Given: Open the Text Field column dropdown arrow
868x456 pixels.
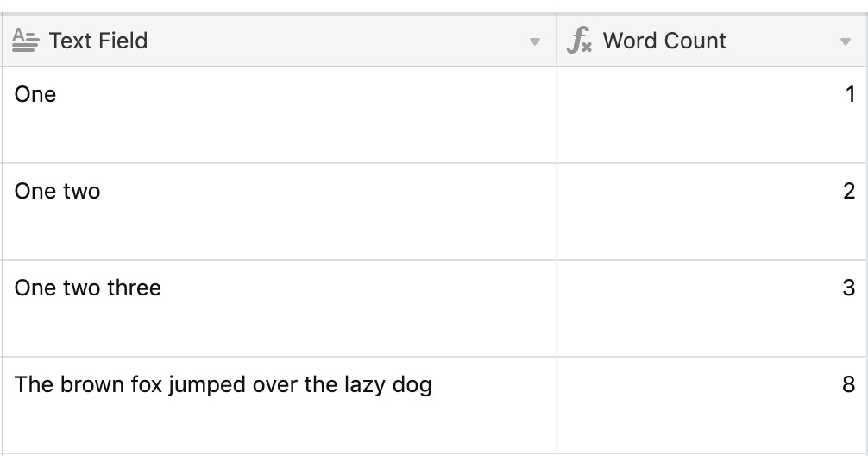Looking at the screenshot, I should [x=535, y=41].
